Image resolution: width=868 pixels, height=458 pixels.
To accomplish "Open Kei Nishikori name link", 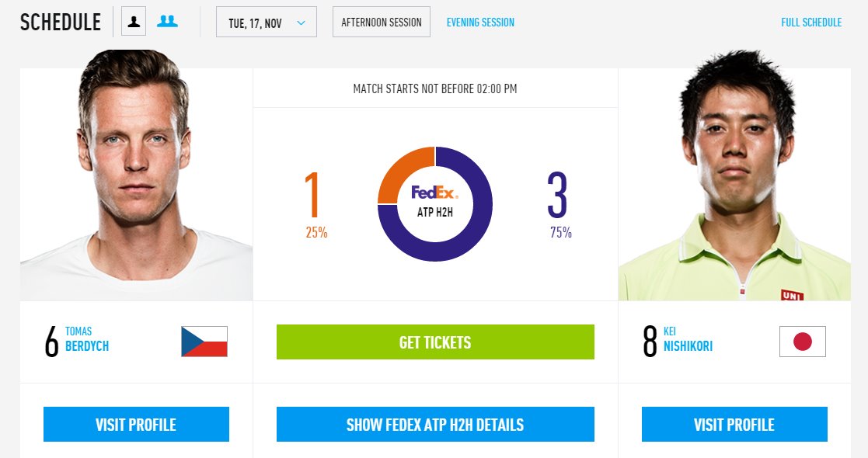I will [688, 339].
